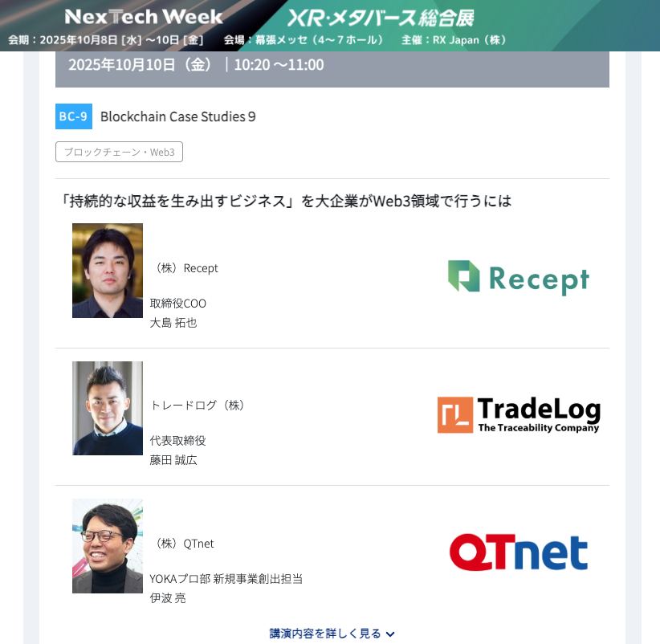
Task: Open speaker photo of 大島 拓也
Action: [x=108, y=271]
